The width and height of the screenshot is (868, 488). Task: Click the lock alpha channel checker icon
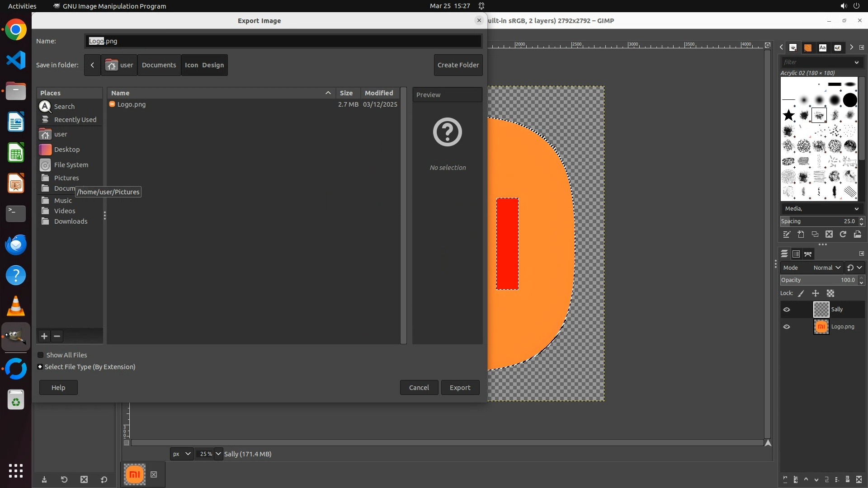[830, 293]
